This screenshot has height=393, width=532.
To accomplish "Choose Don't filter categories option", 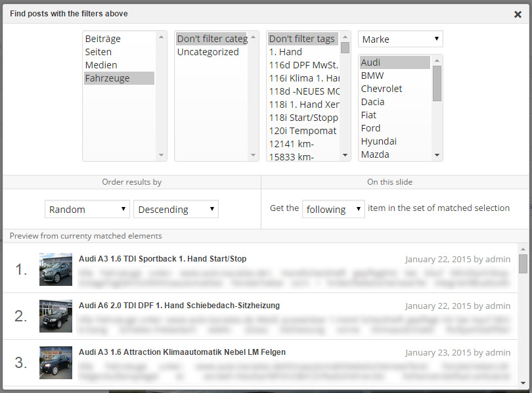I will pyautogui.click(x=212, y=39).
